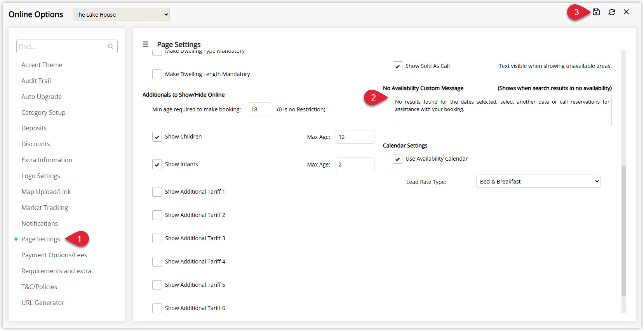Uncheck the Show Children checkbox

tap(157, 137)
